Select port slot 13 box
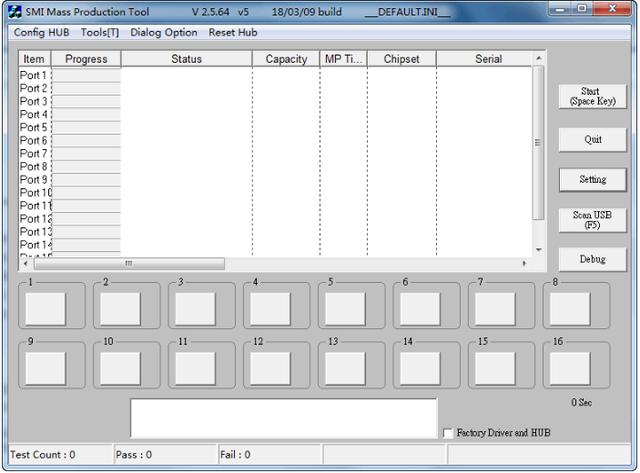This screenshot has width=640, height=473. (x=345, y=369)
